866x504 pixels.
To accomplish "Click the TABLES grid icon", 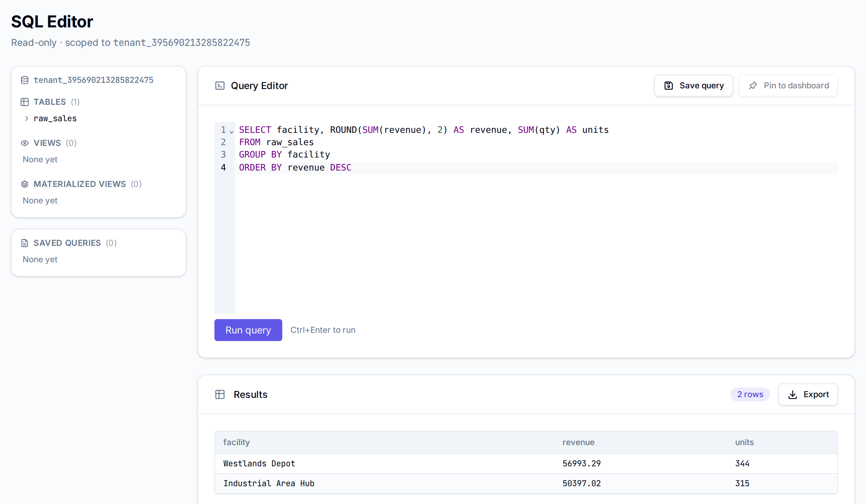I will [24, 102].
